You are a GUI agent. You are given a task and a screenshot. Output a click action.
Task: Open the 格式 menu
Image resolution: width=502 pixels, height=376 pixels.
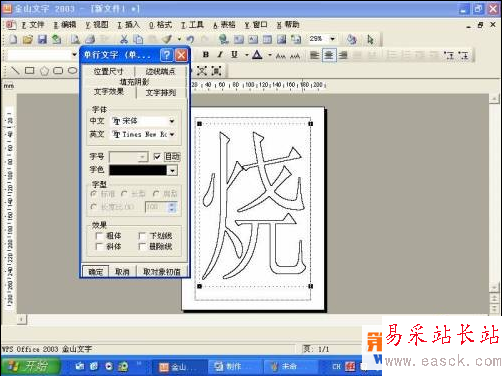point(160,25)
